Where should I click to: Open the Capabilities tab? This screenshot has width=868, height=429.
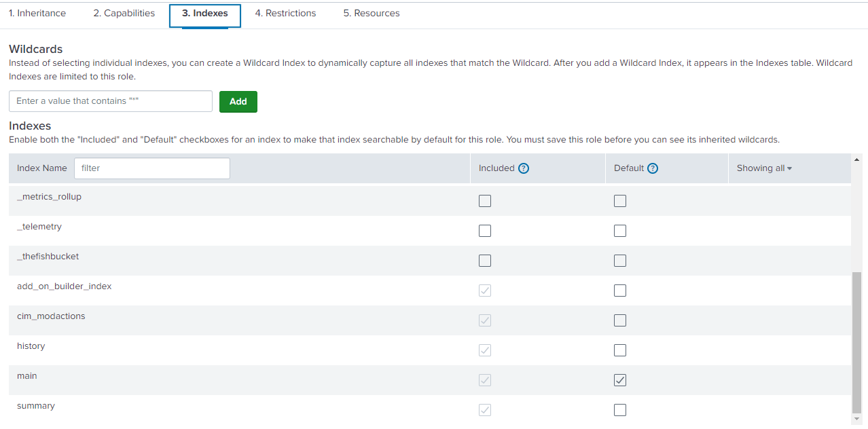point(124,14)
